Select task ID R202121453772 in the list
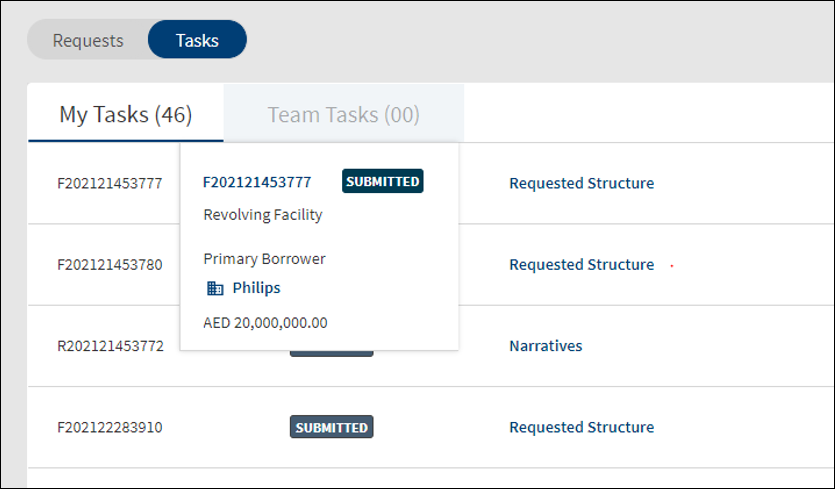The width and height of the screenshot is (835, 489). point(110,346)
